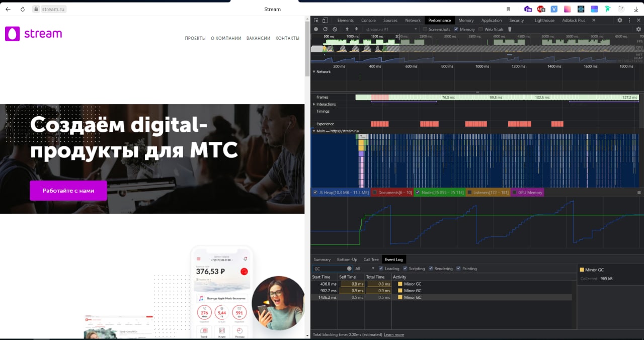Select the Minor GC row at 436.0 ms
This screenshot has height=340, width=644.
click(x=441, y=284)
